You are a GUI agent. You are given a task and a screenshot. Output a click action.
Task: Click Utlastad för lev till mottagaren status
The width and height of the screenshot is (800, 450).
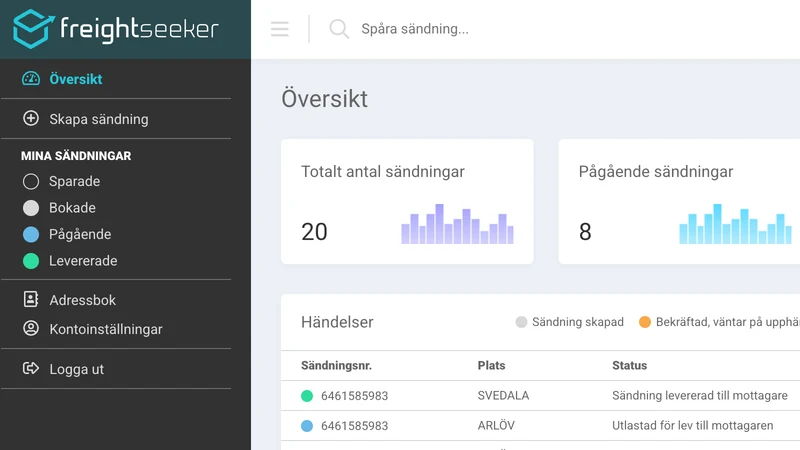pyautogui.click(x=693, y=425)
